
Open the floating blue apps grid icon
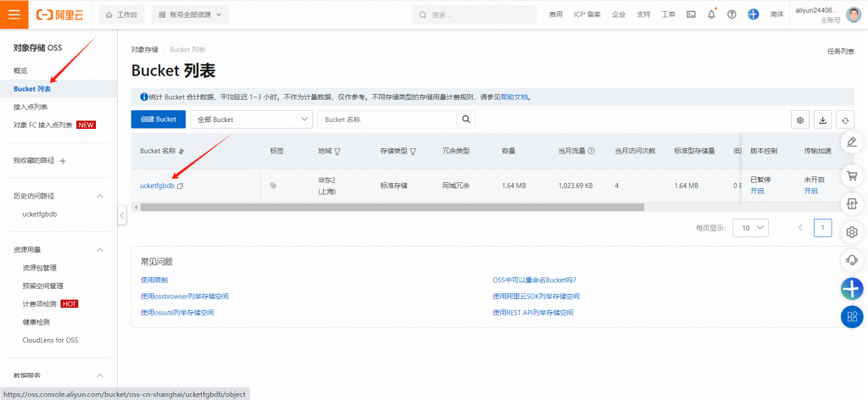click(852, 316)
